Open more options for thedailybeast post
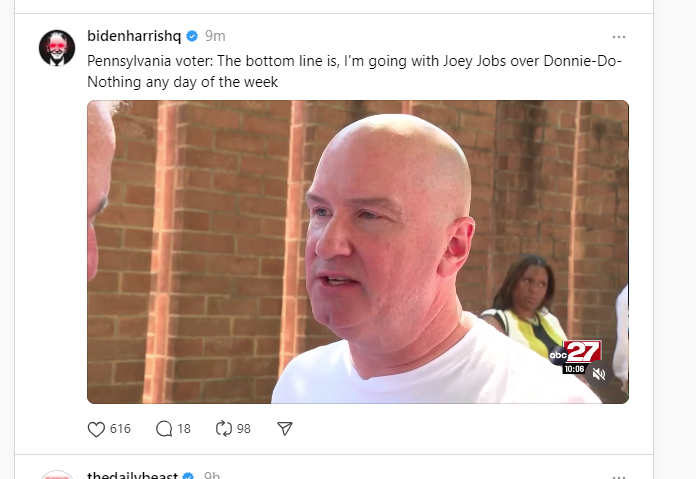This screenshot has height=479, width=696. click(x=619, y=476)
